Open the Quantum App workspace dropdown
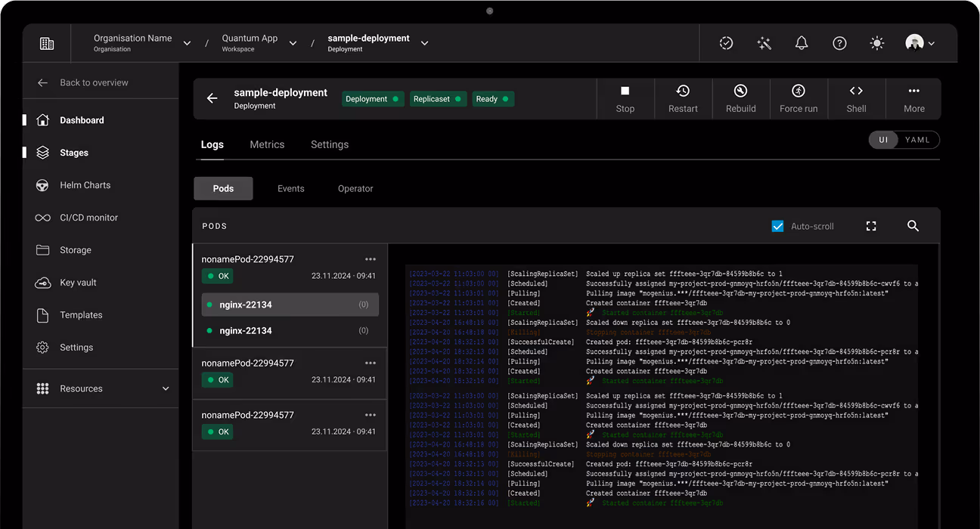The width and height of the screenshot is (980, 529). coord(293,44)
